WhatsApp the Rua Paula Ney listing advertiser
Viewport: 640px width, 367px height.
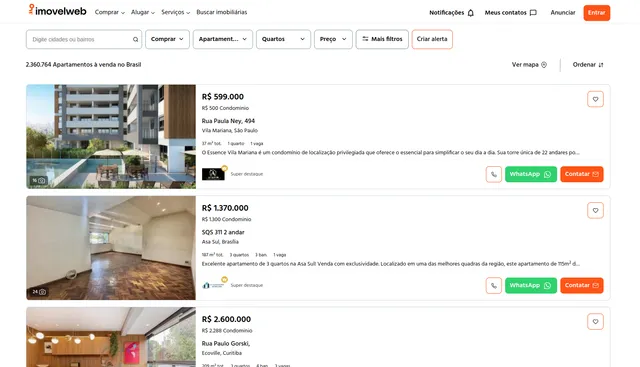531,174
